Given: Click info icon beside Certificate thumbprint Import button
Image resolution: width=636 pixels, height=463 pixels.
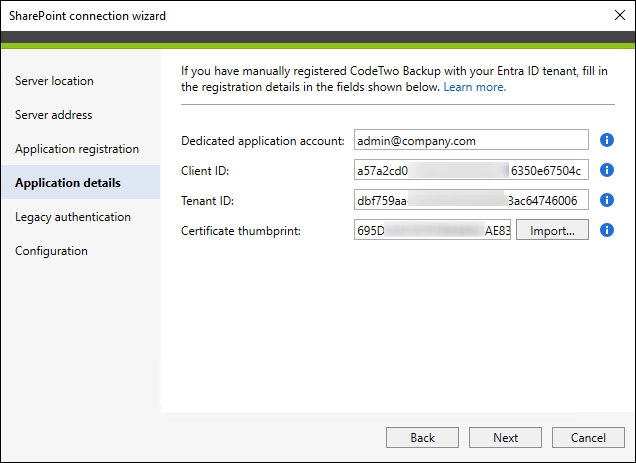Looking at the screenshot, I should pyautogui.click(x=607, y=230).
